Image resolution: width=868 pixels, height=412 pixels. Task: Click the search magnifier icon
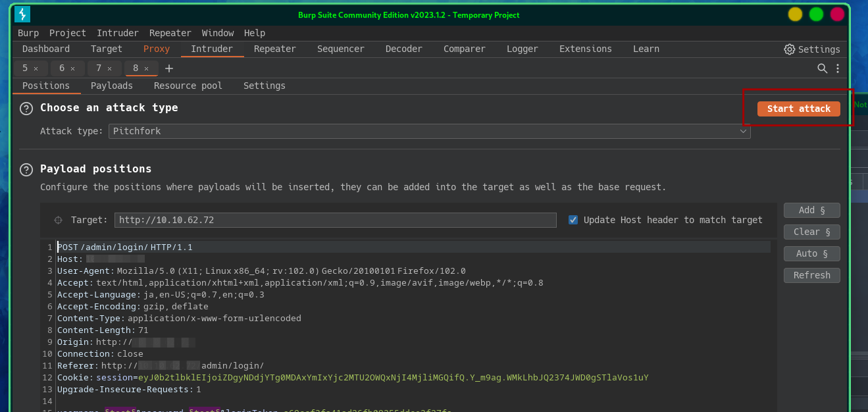(822, 68)
